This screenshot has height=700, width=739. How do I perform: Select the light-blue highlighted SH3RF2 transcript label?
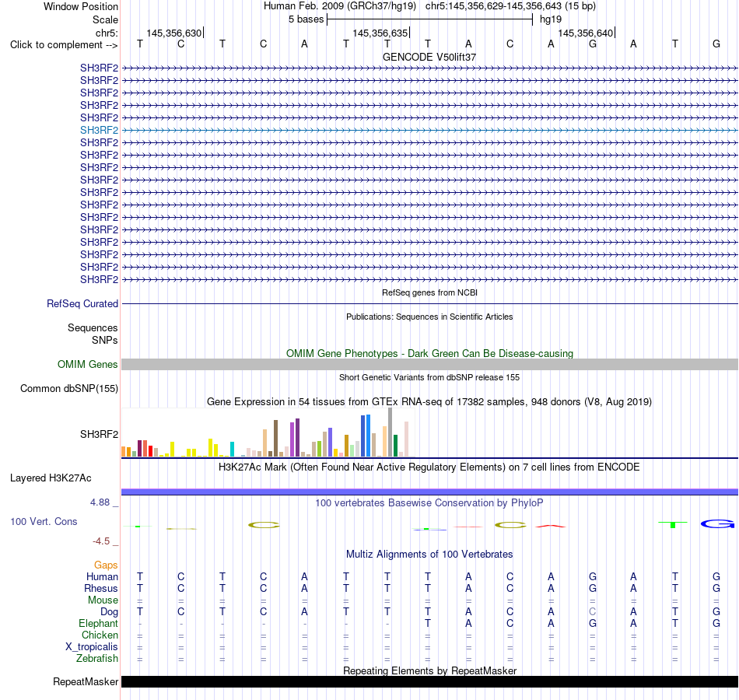pyautogui.click(x=99, y=130)
